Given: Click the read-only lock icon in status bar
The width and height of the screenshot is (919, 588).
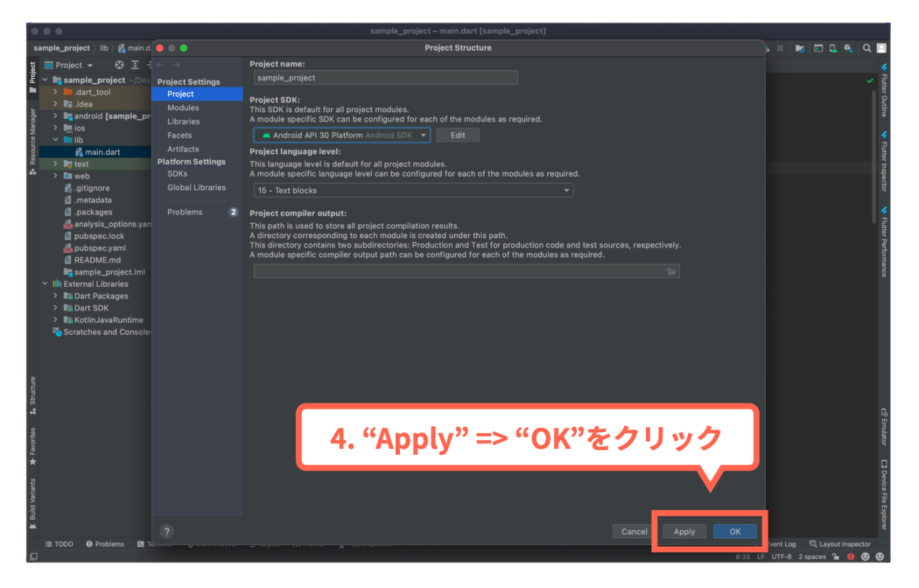Looking at the screenshot, I should point(836,556).
